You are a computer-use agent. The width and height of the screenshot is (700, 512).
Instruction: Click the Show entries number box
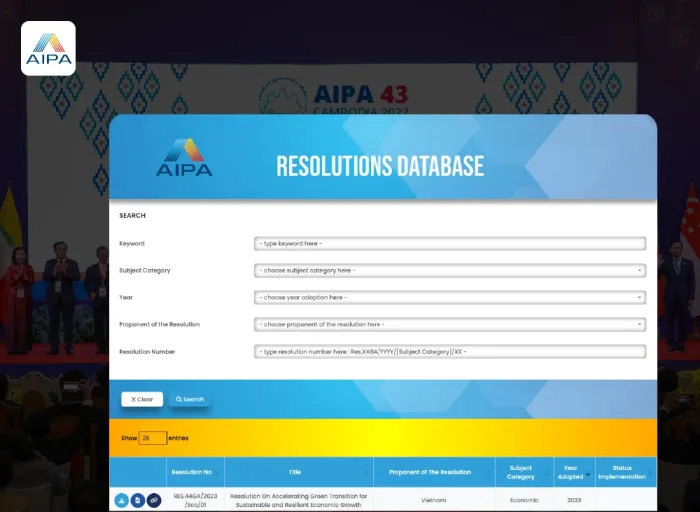(x=153, y=438)
